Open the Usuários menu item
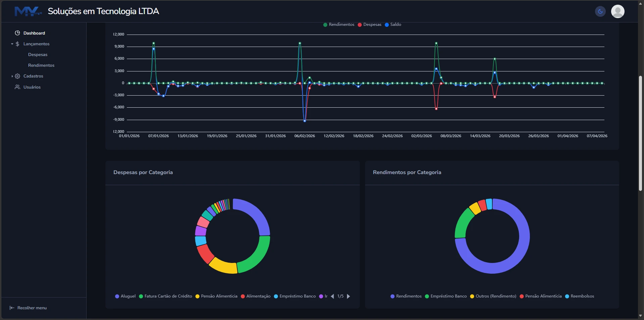 point(32,87)
